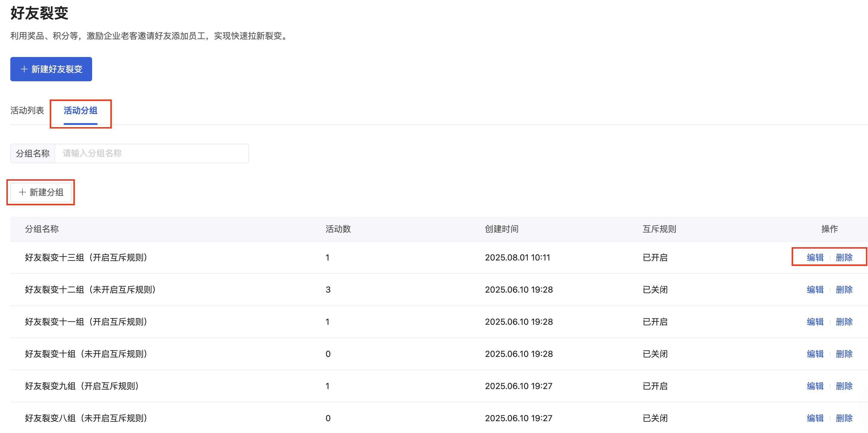Screen dimensions: 868x433
Task: Click 已开启 status in 十三组 row
Action: 655,258
